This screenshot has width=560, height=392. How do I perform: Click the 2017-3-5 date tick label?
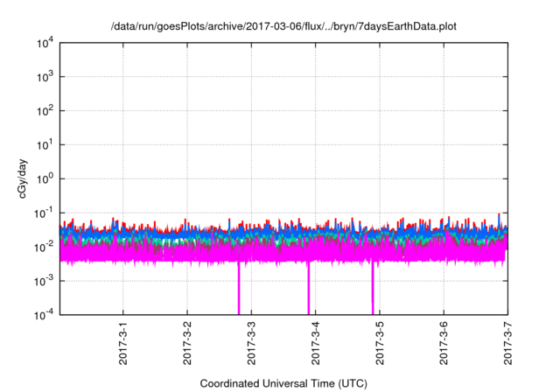tap(380, 343)
